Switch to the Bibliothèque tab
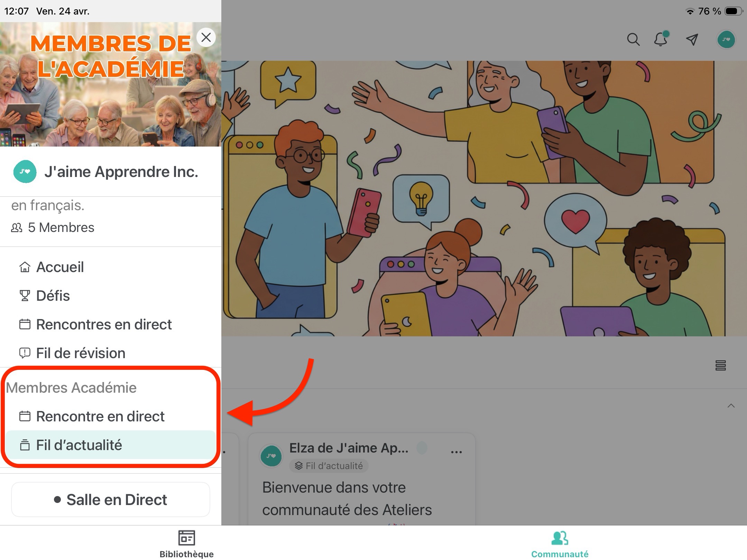 point(187,544)
